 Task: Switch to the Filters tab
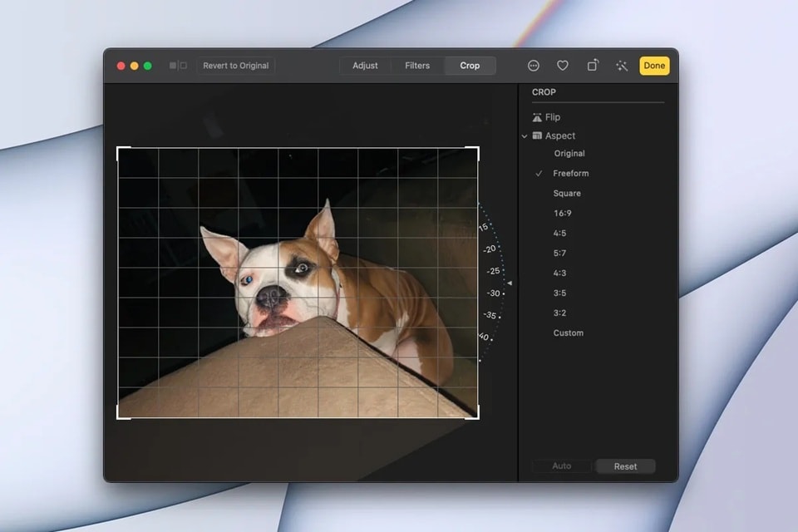point(417,66)
